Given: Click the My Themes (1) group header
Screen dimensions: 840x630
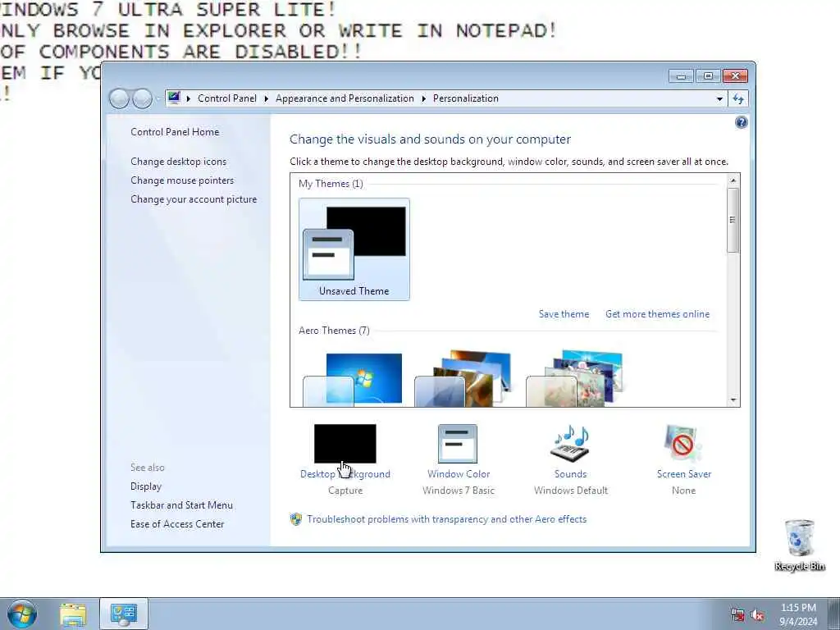Looking at the screenshot, I should (331, 184).
